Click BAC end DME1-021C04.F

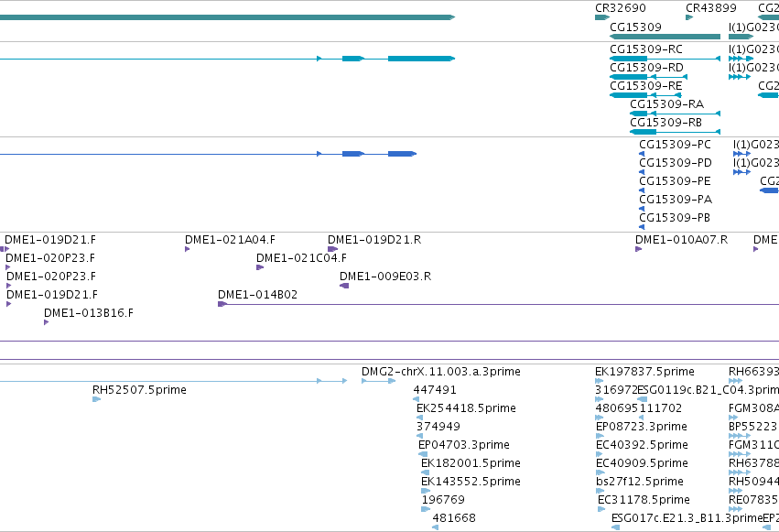[301, 258]
